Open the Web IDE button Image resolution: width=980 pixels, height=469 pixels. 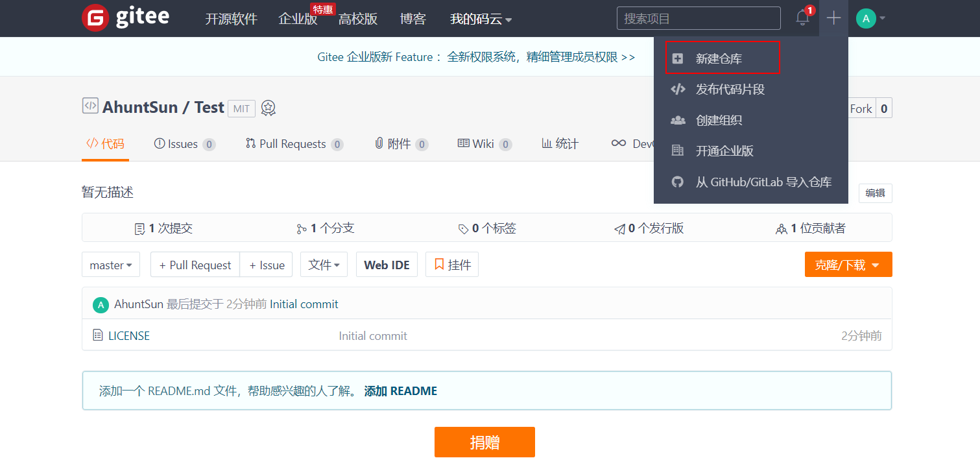[x=387, y=265]
